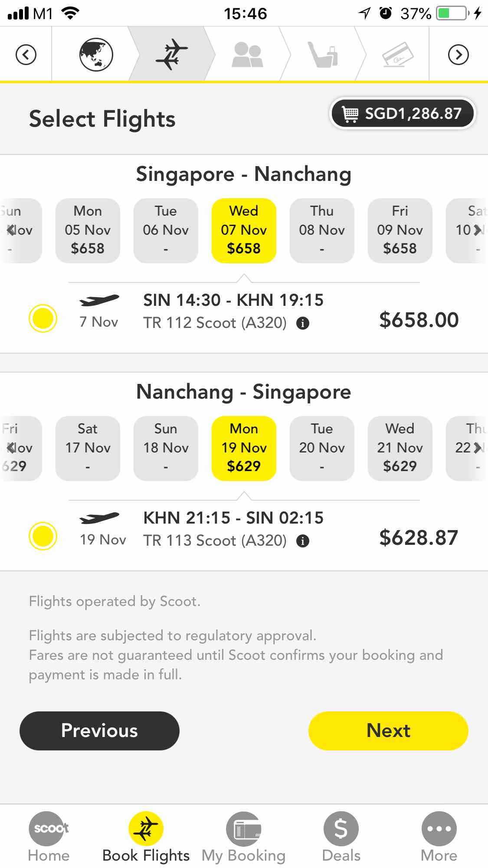The height and width of the screenshot is (868, 488).
Task: Open the SGD1,286.87 shopping cart
Action: click(x=403, y=114)
